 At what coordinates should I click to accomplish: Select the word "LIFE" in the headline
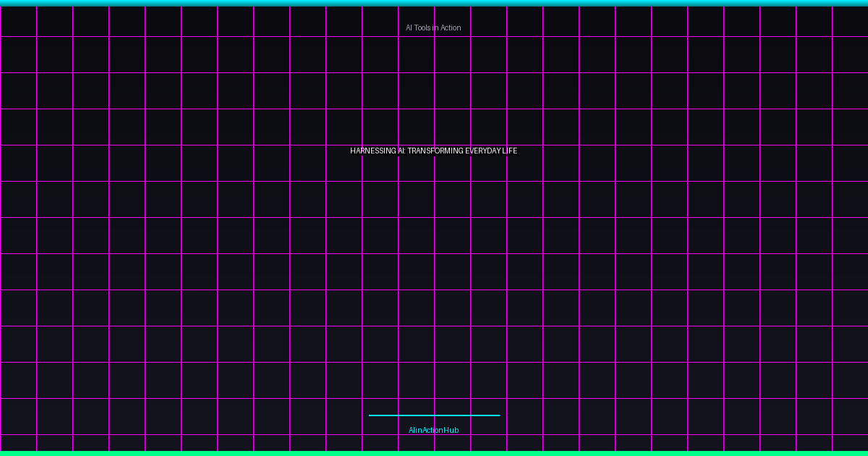[x=510, y=151]
